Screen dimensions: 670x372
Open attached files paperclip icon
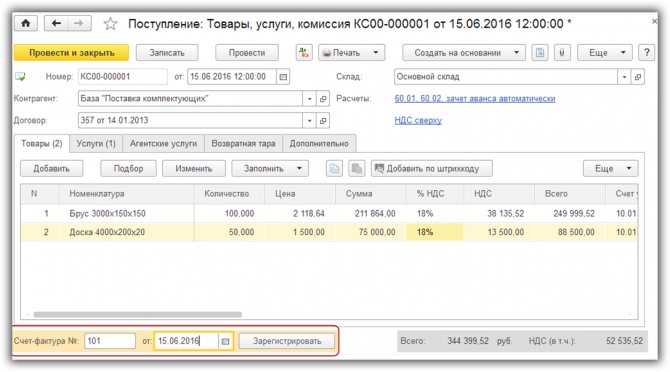[562, 53]
